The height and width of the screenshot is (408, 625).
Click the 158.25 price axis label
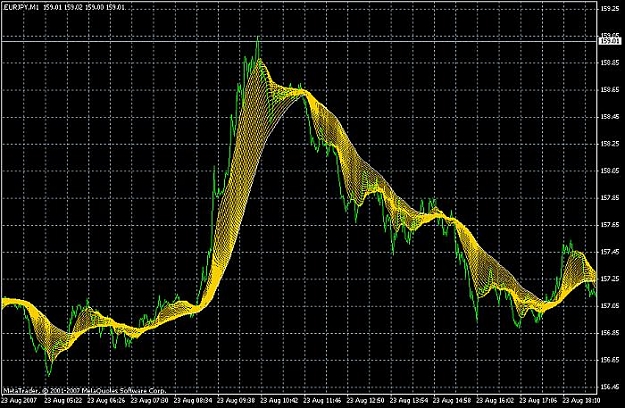[610, 143]
